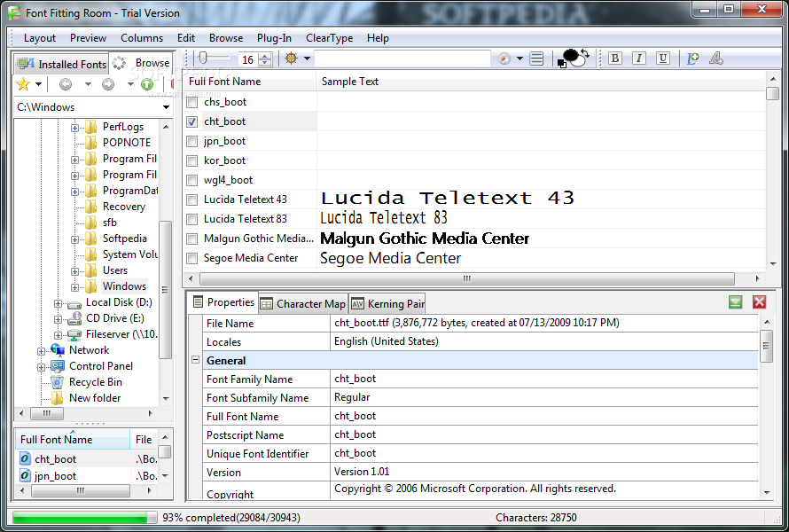Click the black foreground color swatch

point(570,54)
